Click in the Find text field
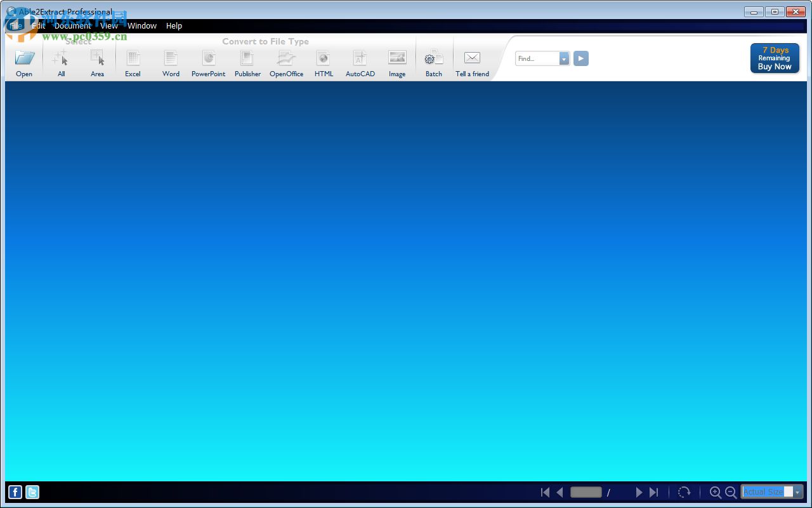 coord(537,58)
